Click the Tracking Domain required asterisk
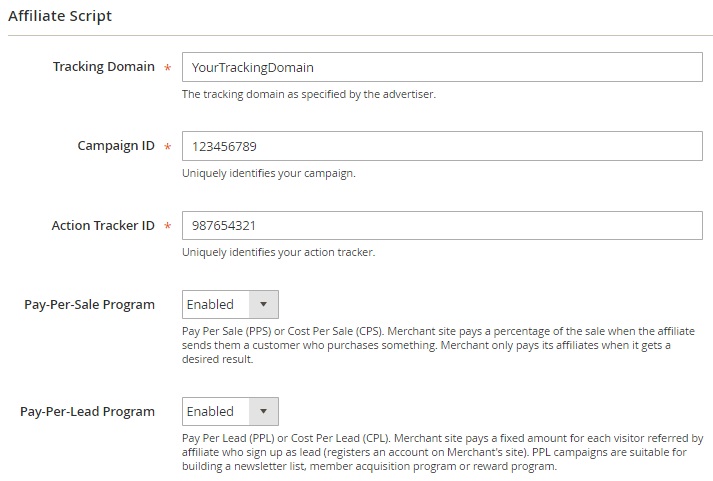Screen dimensions: 713x481 [x=167, y=68]
